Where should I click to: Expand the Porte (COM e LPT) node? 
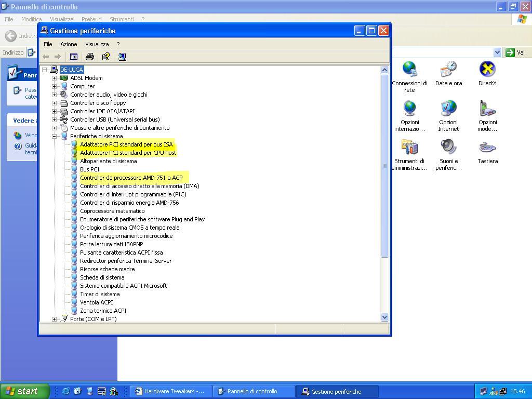click(x=54, y=320)
